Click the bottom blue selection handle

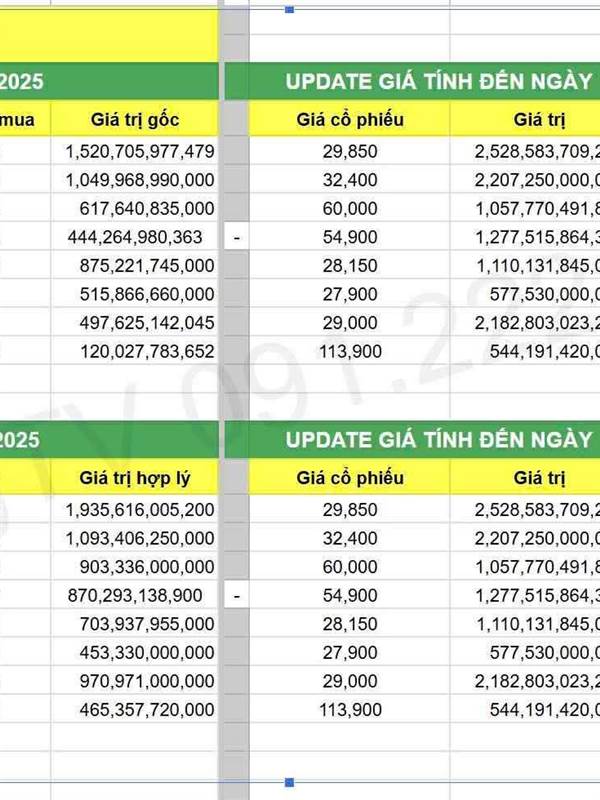(290, 782)
